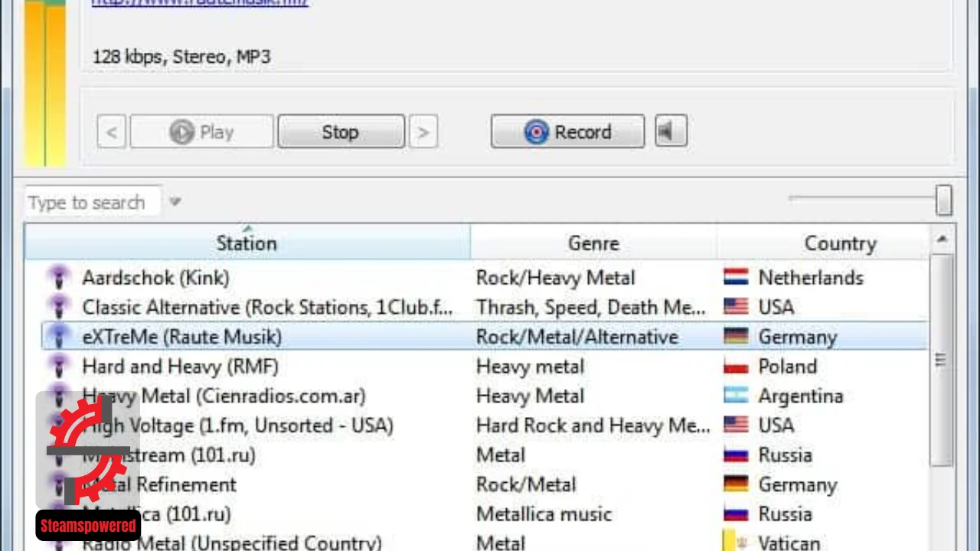Click Hard Rock and Heavy Me... genre cell
The width and height of the screenshot is (980, 551).
click(x=593, y=425)
